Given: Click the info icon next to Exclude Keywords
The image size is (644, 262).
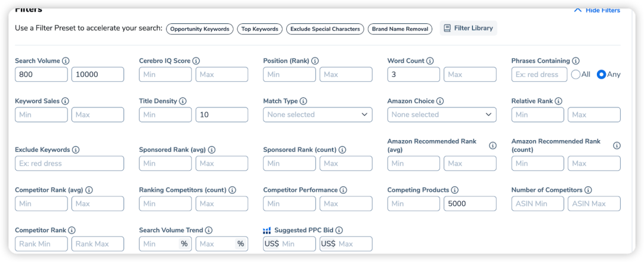Looking at the screenshot, I should [x=76, y=150].
